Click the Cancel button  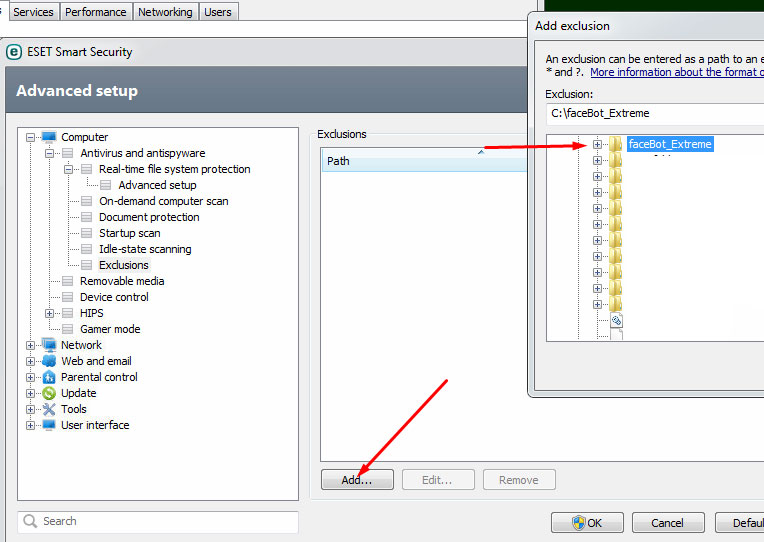coord(668,523)
